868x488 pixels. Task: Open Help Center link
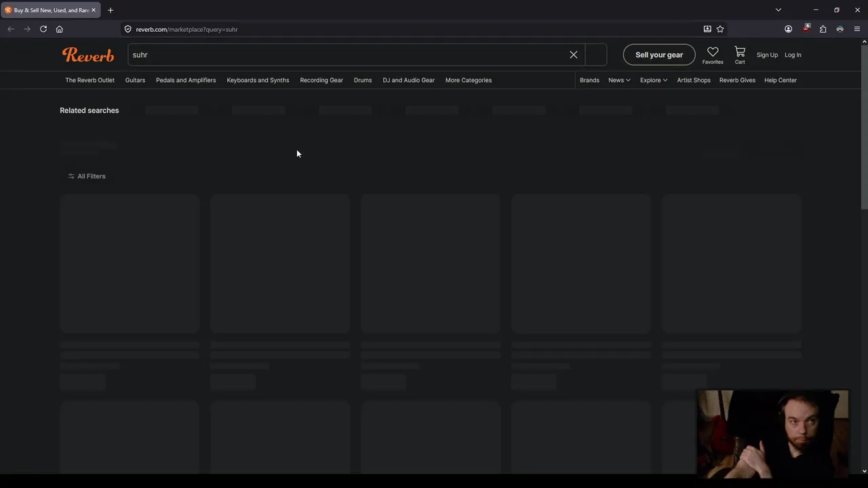[781, 80]
